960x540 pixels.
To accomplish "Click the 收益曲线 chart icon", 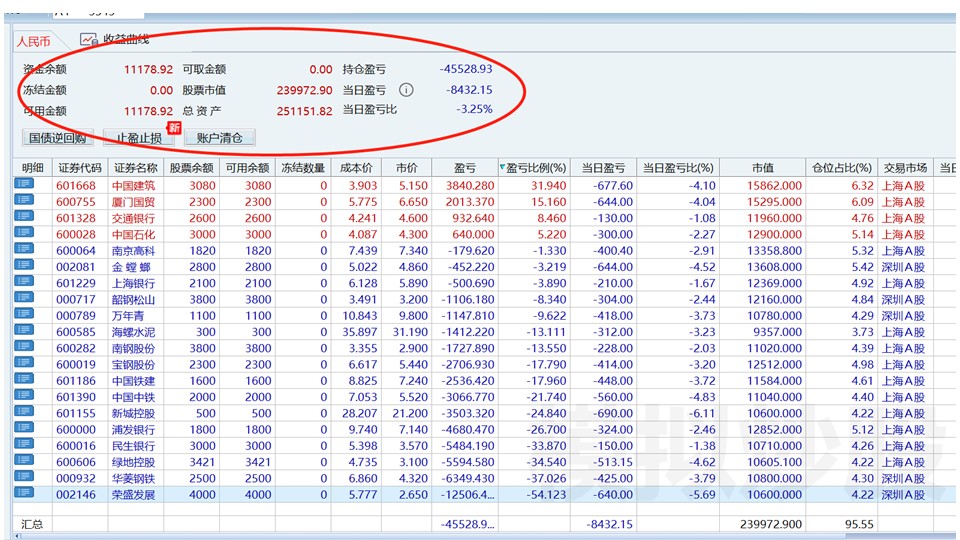I will click(89, 40).
